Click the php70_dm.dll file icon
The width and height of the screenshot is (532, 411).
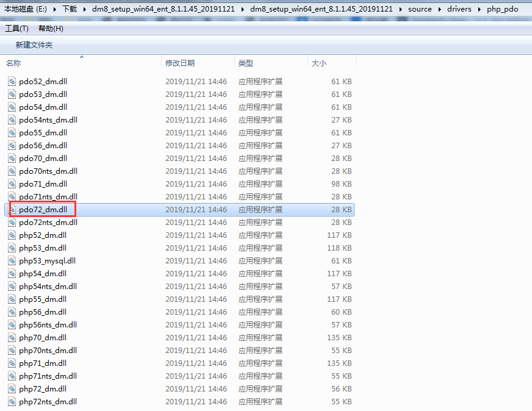pyautogui.click(x=12, y=338)
